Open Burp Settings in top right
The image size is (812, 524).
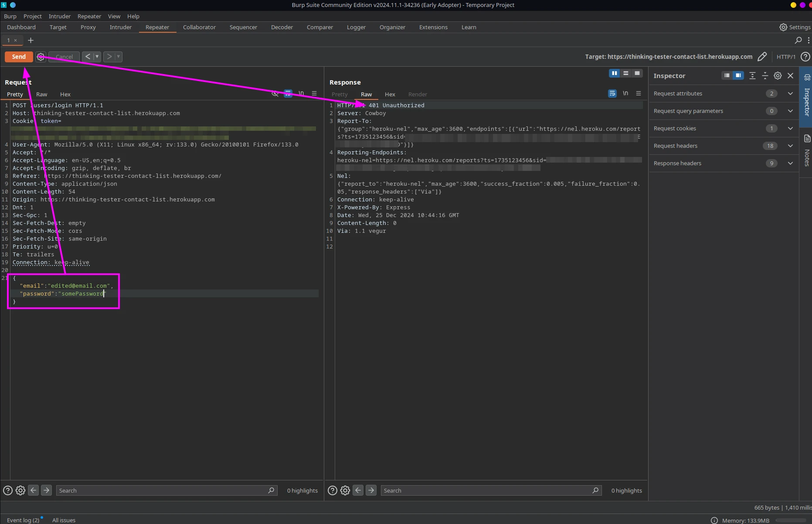(795, 27)
